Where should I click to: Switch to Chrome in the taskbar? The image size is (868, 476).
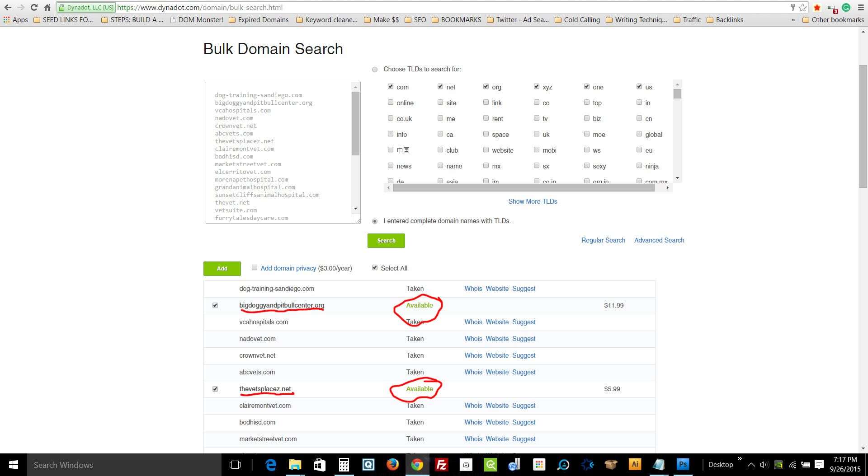[x=417, y=465]
